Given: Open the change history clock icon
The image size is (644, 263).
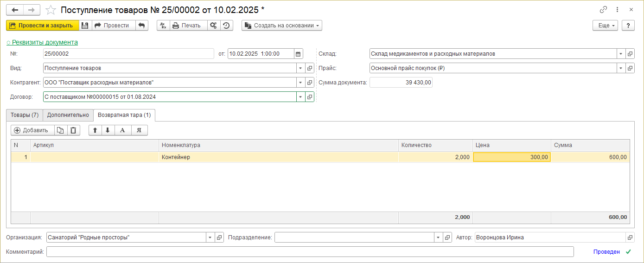Looking at the screenshot, I should [226, 26].
